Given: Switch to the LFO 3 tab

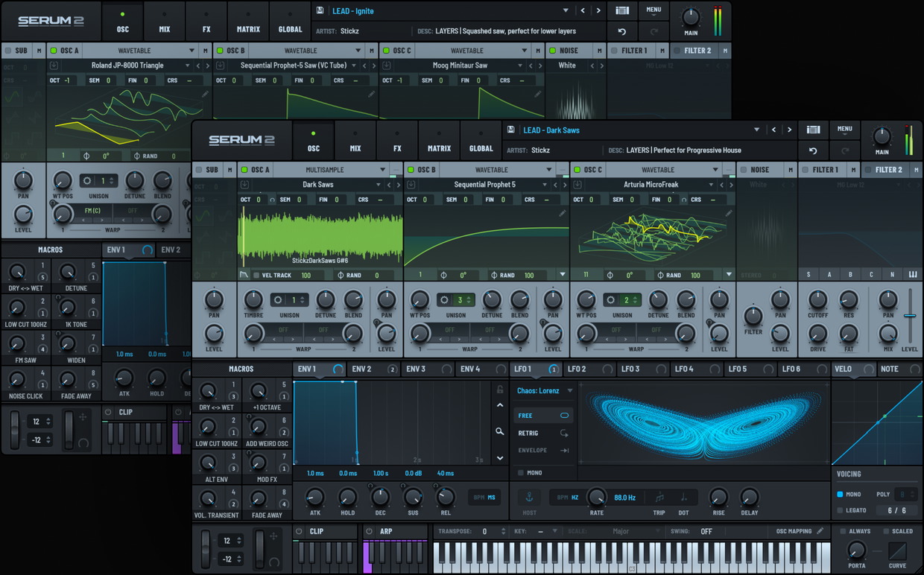Looking at the screenshot, I should click(x=630, y=369).
